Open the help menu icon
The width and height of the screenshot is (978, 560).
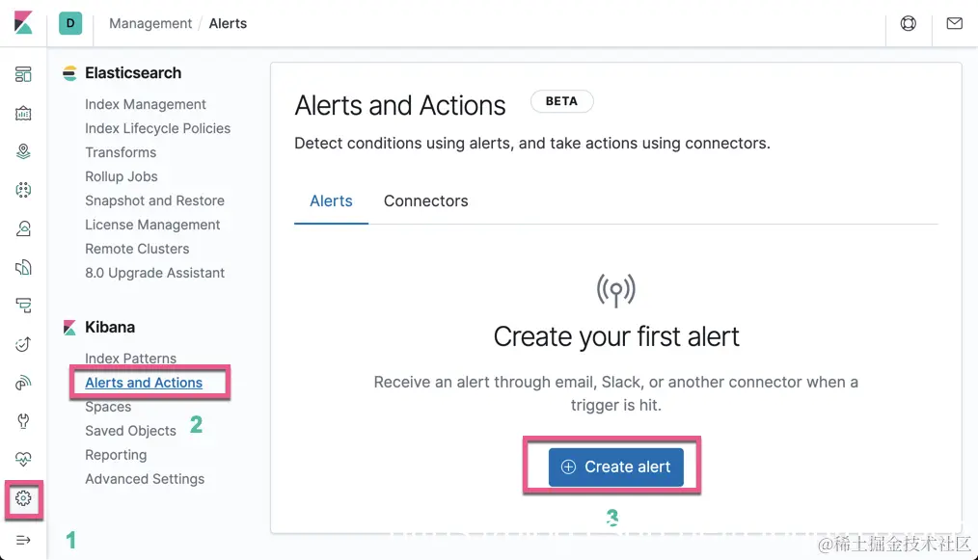(908, 23)
